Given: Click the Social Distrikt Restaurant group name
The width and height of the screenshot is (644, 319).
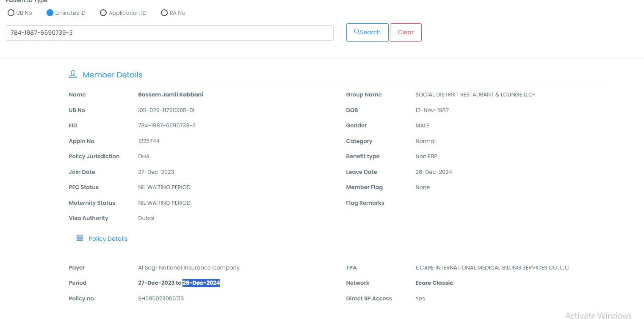Looking at the screenshot, I should [475, 94].
